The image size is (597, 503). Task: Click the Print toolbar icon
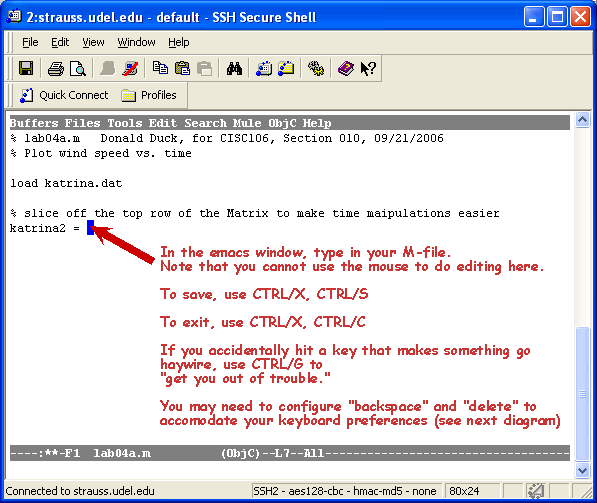[x=56, y=69]
